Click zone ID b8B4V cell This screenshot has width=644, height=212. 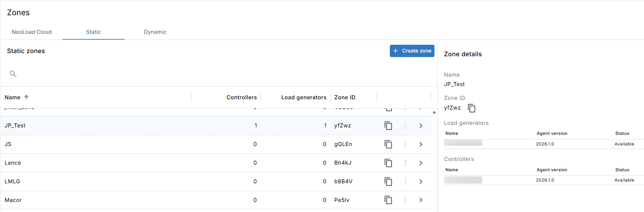click(x=343, y=181)
